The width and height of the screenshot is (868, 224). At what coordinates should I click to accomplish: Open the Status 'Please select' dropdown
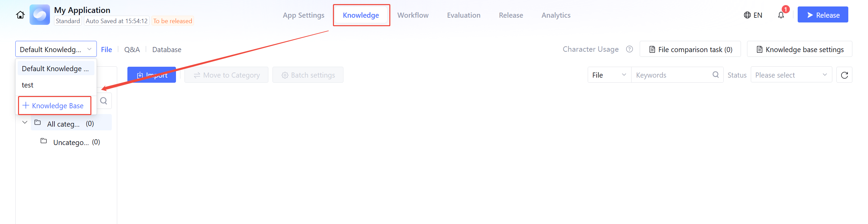(x=791, y=75)
